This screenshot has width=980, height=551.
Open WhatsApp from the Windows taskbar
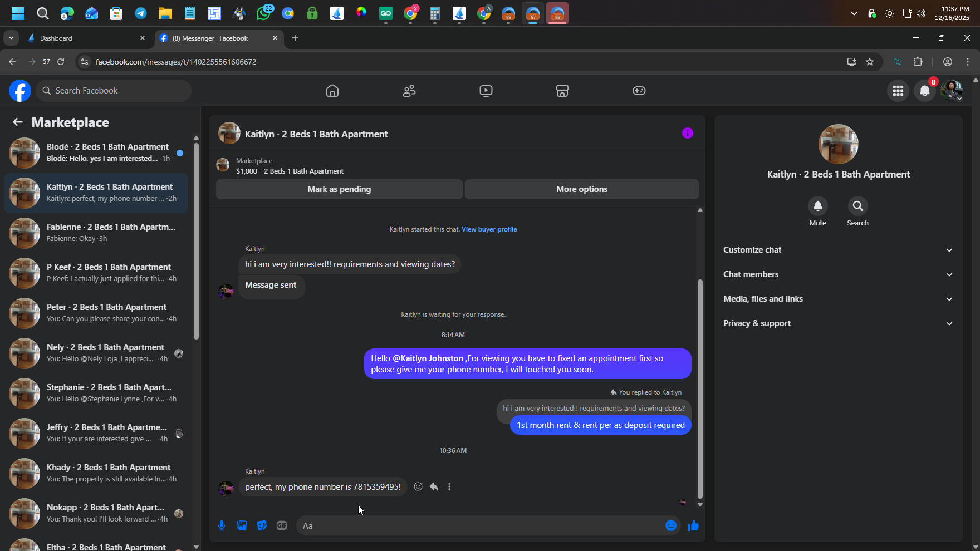tap(264, 13)
